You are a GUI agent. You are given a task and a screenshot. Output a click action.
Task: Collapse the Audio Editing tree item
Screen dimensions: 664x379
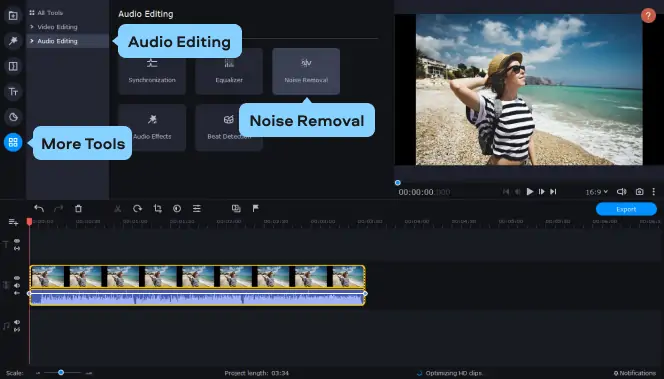(x=32, y=41)
